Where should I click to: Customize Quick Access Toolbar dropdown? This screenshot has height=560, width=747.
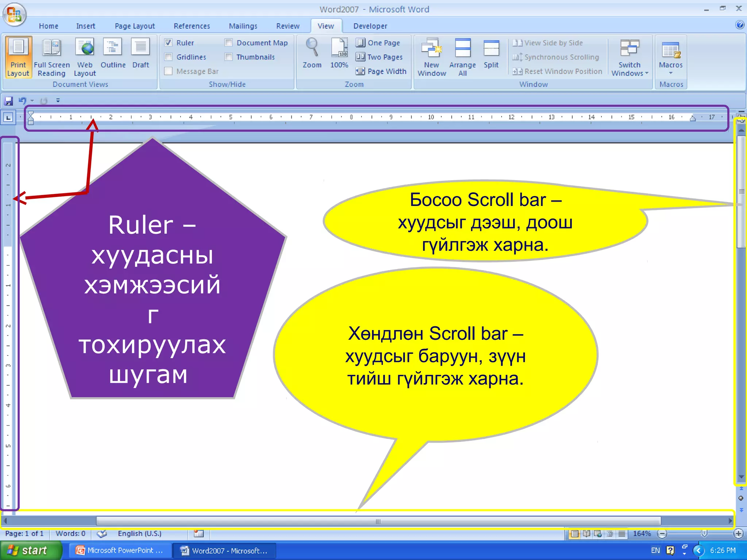click(x=58, y=101)
